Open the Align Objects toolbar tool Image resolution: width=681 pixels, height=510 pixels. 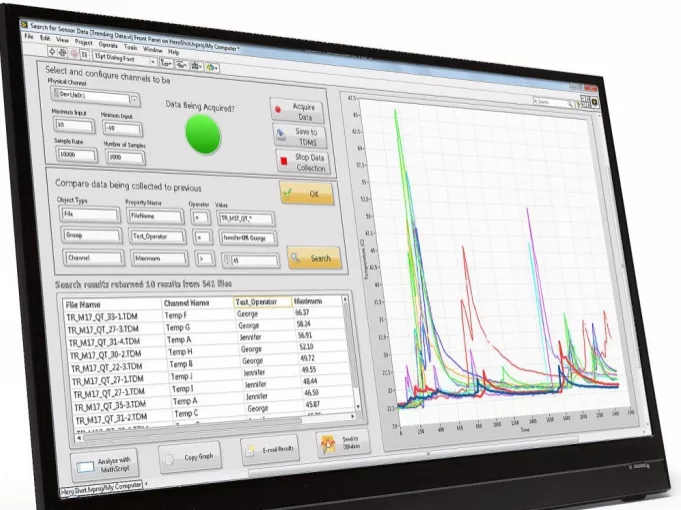click(165, 63)
